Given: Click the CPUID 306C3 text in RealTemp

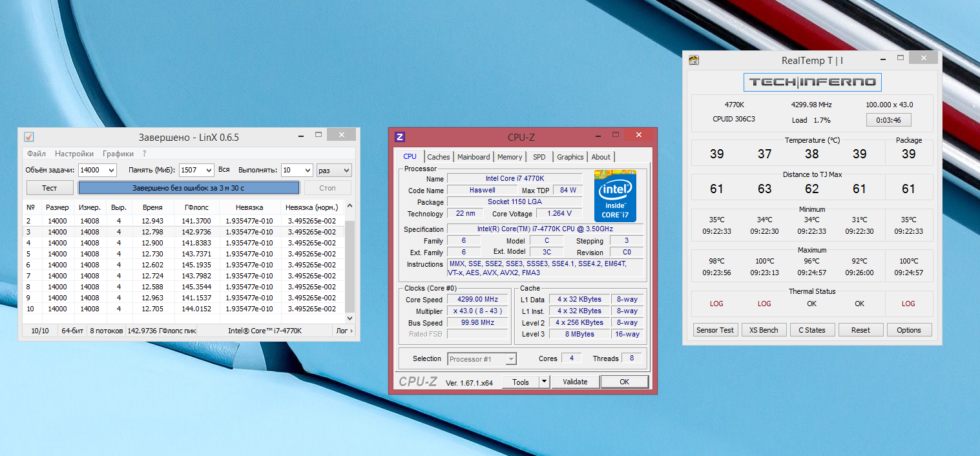Looking at the screenshot, I should click(734, 119).
